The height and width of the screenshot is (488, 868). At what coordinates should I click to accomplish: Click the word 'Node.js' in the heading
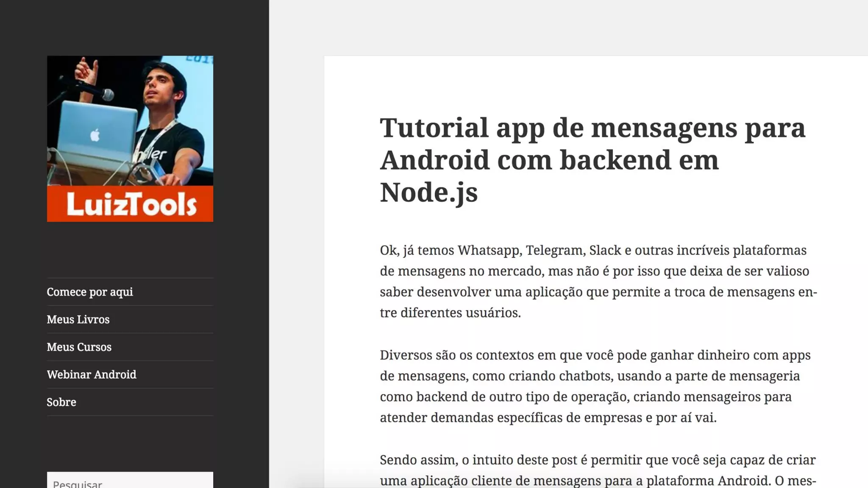[428, 192]
